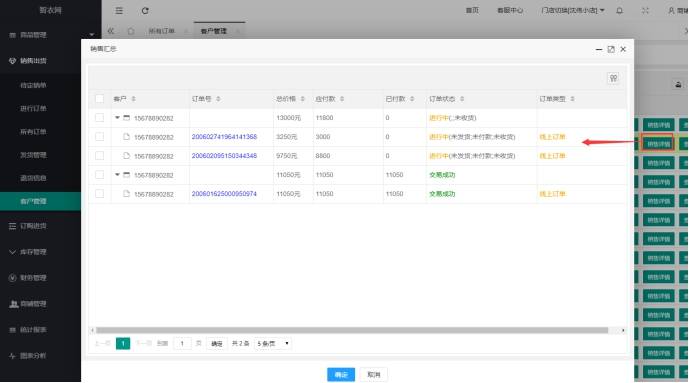Open order link 200601625000950974
Viewport: 689px width, 383px height.
[x=224, y=194]
